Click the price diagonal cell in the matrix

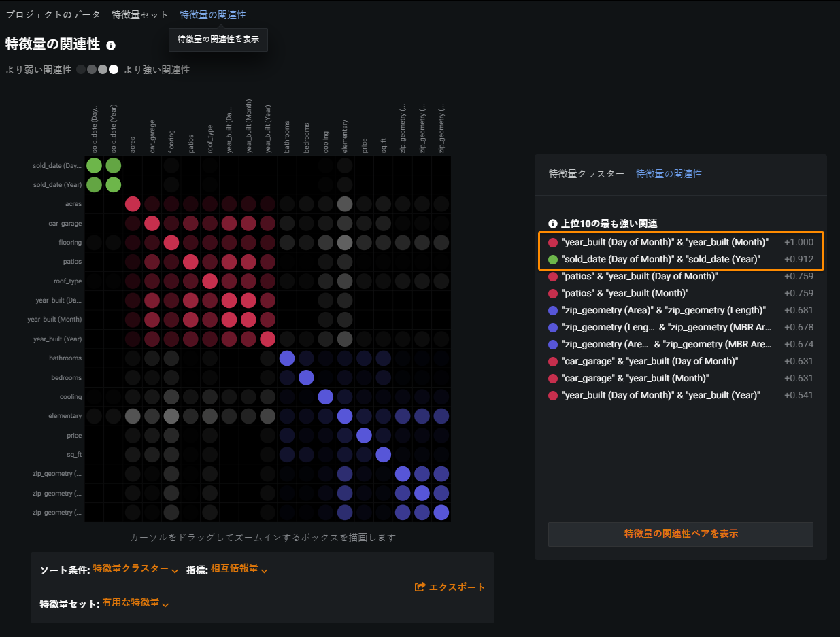pyautogui.click(x=364, y=435)
